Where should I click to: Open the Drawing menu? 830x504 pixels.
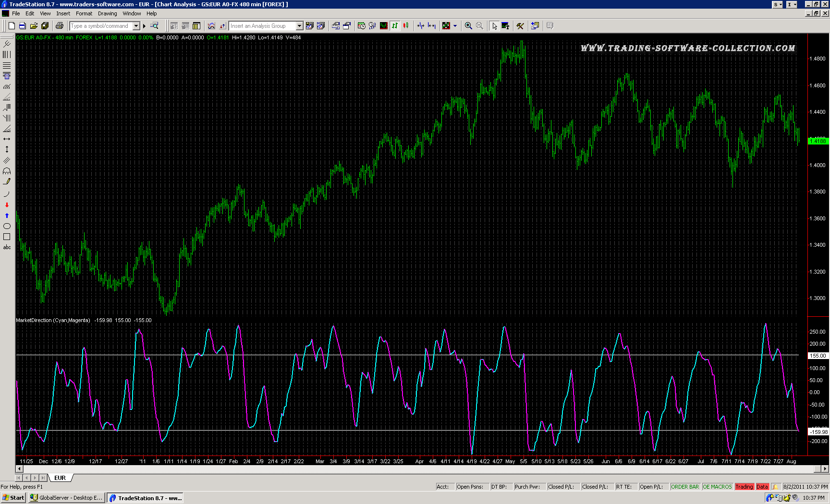coord(107,13)
